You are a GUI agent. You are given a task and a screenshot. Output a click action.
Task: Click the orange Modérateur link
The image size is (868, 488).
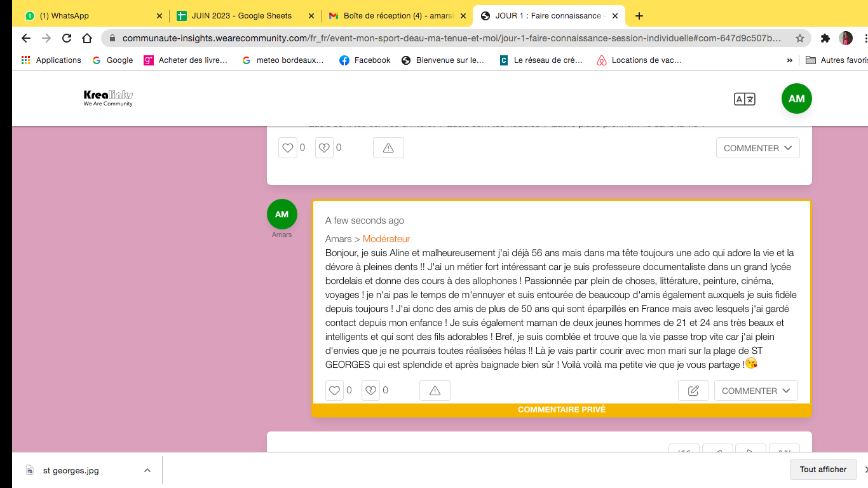click(386, 239)
